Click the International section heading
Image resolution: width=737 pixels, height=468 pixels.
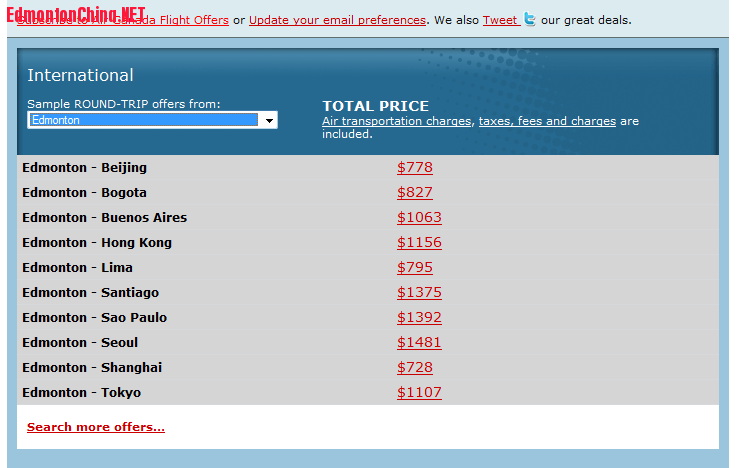point(80,75)
